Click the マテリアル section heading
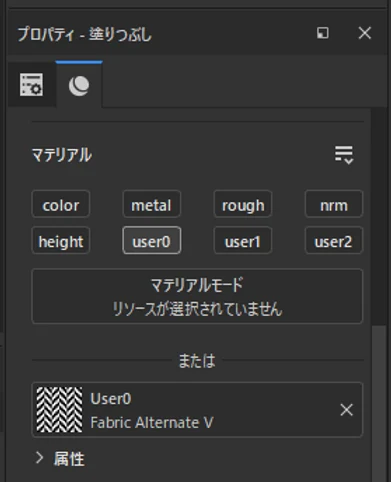The image size is (391, 482). [x=62, y=155]
